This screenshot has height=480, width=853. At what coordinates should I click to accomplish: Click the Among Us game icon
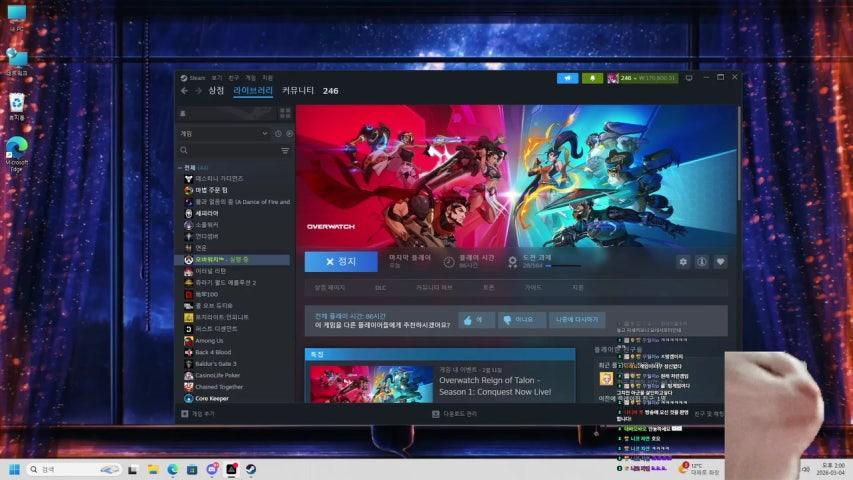[x=188, y=341]
